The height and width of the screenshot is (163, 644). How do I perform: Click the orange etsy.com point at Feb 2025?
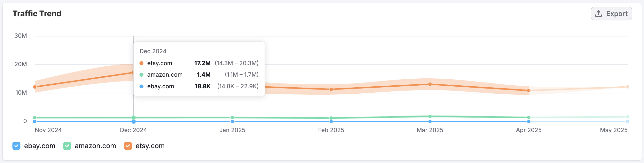point(331,89)
